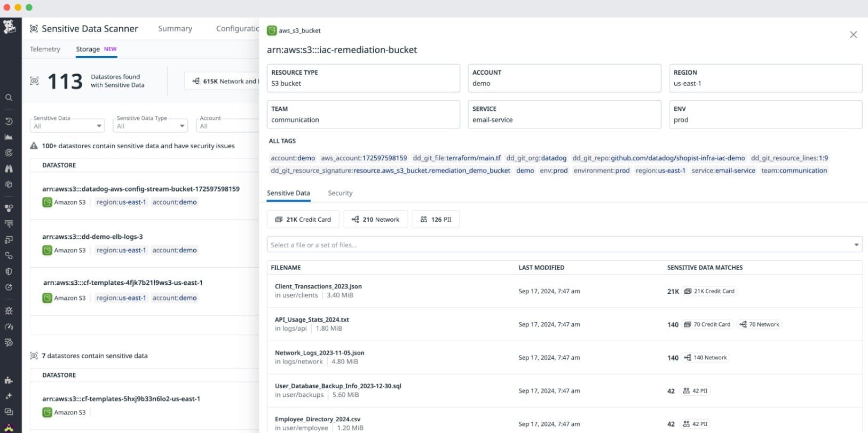Screen dimensions: 868x433
Task: Open the chat bubbles icon in the sidebar
Action: [x=9, y=412]
